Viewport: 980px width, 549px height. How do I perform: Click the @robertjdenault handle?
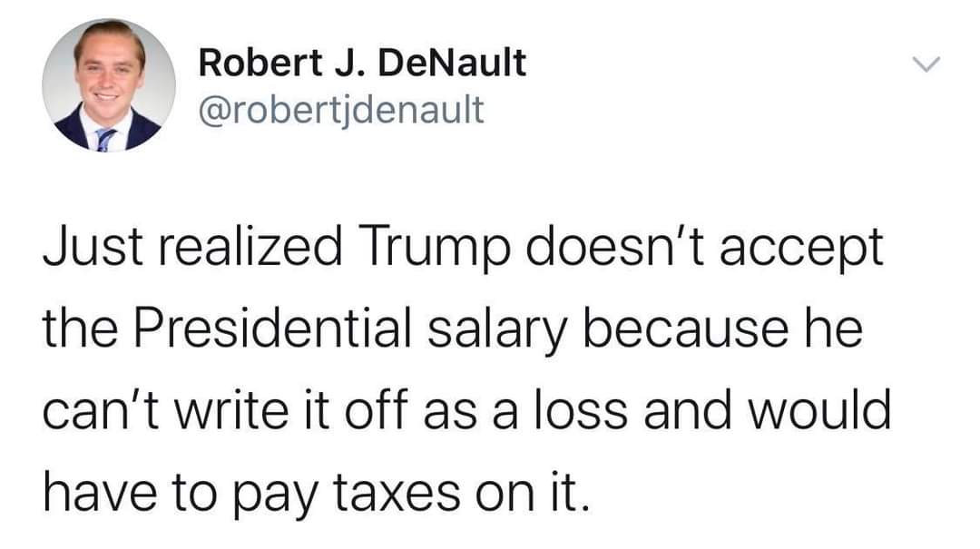pyautogui.click(x=341, y=111)
